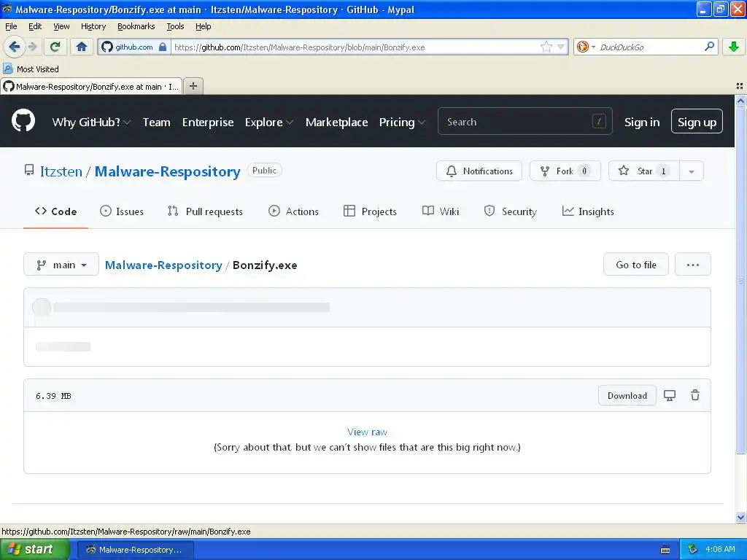Screen dimensions: 747x560
Task: Open the Itzsten user profile link
Action: point(61,171)
